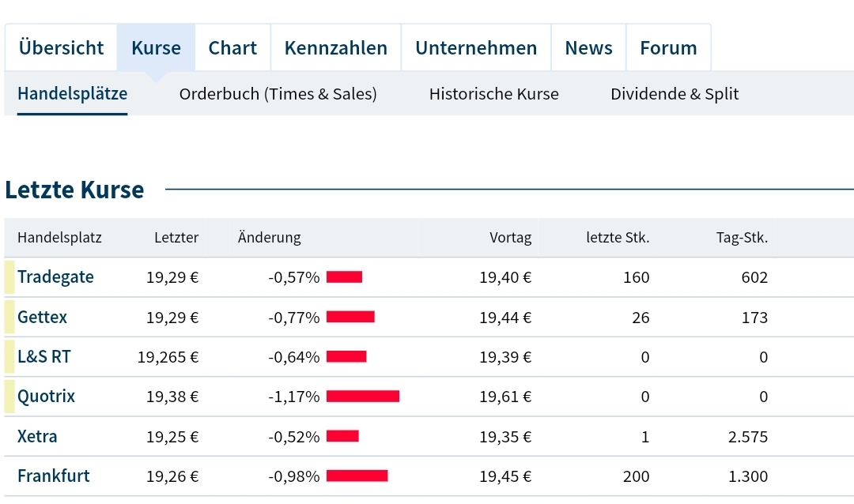Viewport: 854px width, 504px height.
Task: Open the Tradegate trading venue link
Action: coord(55,277)
